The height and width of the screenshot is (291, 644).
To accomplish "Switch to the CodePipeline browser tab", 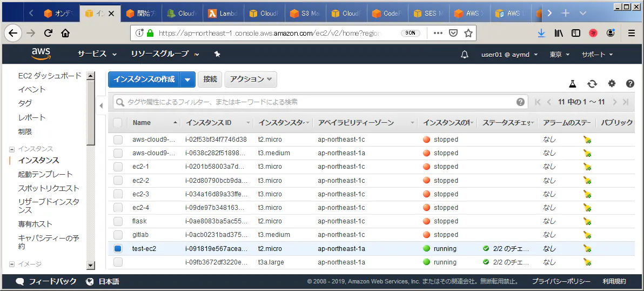I will pyautogui.click(x=387, y=14).
